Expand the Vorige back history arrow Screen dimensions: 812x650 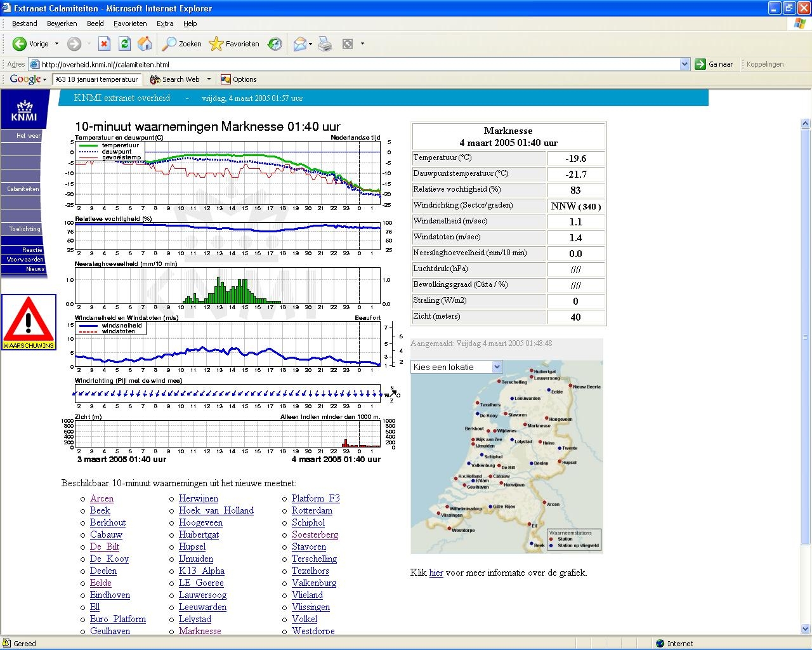[x=56, y=44]
